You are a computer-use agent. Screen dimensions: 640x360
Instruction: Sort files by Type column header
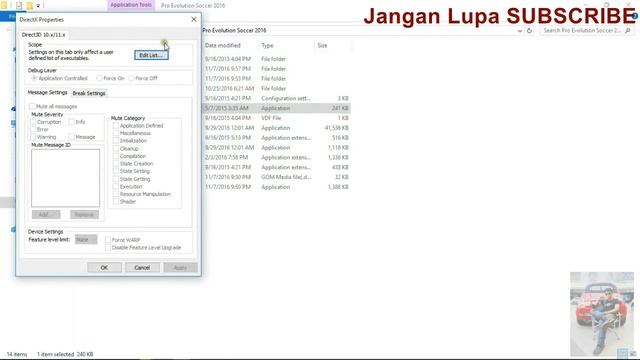tap(267, 45)
